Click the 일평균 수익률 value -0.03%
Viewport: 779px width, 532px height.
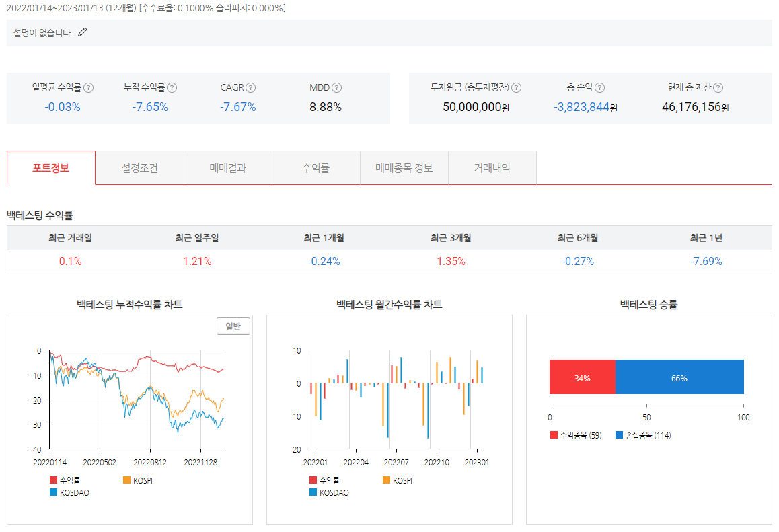[63, 107]
